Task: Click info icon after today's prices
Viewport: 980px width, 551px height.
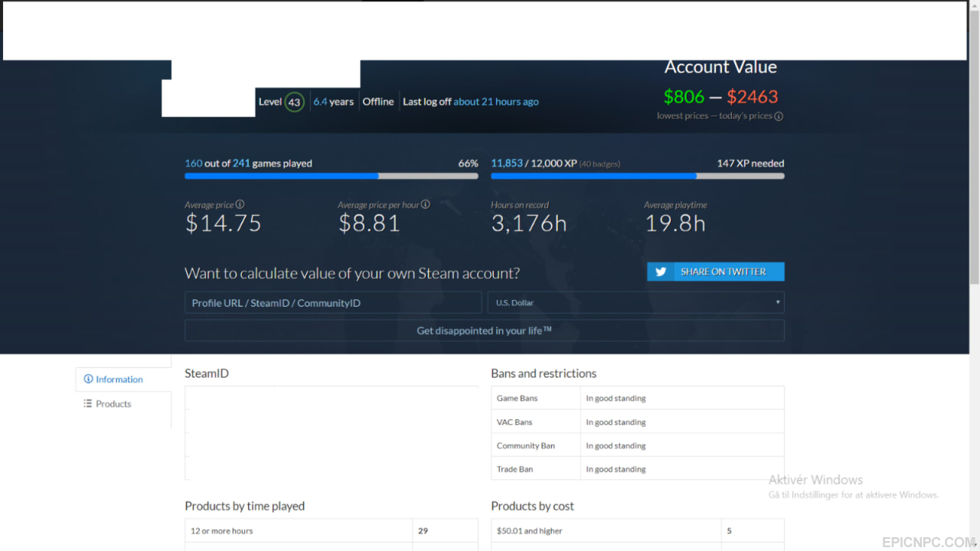Action: (x=779, y=116)
